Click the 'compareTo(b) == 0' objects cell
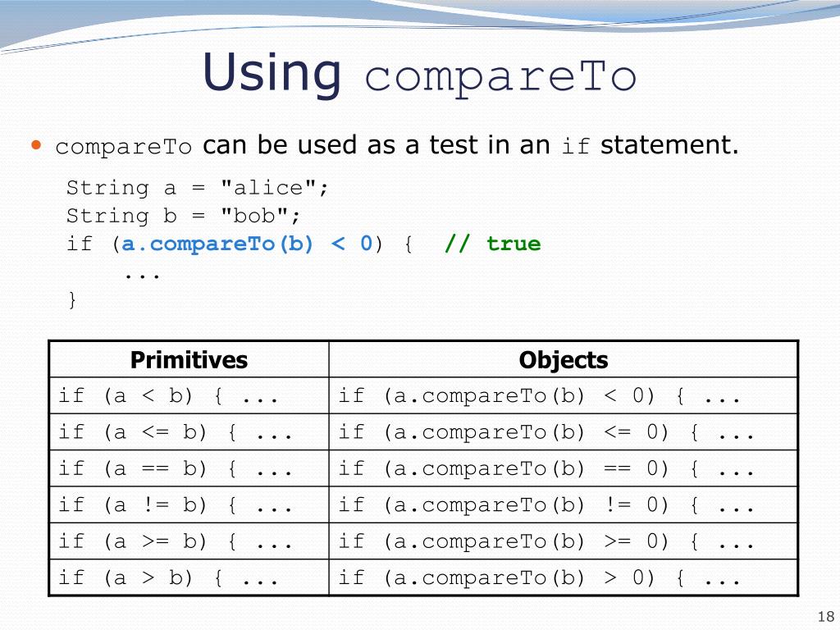The height and width of the screenshot is (630, 840). (x=563, y=468)
